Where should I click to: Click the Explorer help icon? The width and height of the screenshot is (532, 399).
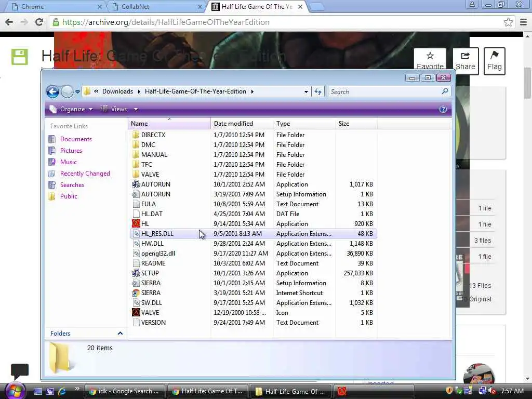point(443,109)
